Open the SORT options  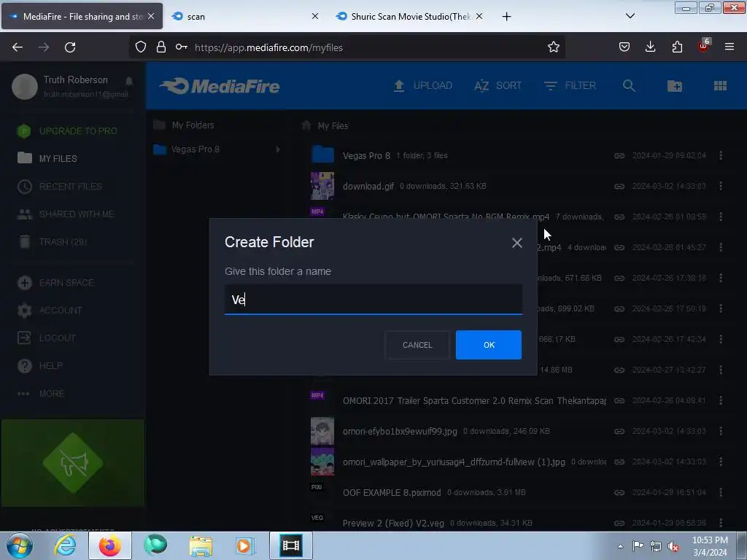[x=498, y=86]
